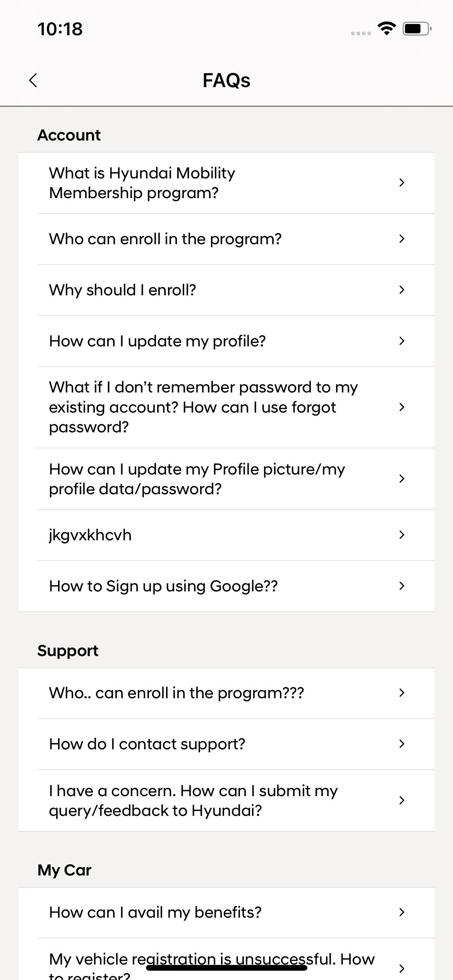Tap the battery status icon
The height and width of the screenshot is (980, 453).
417,29
